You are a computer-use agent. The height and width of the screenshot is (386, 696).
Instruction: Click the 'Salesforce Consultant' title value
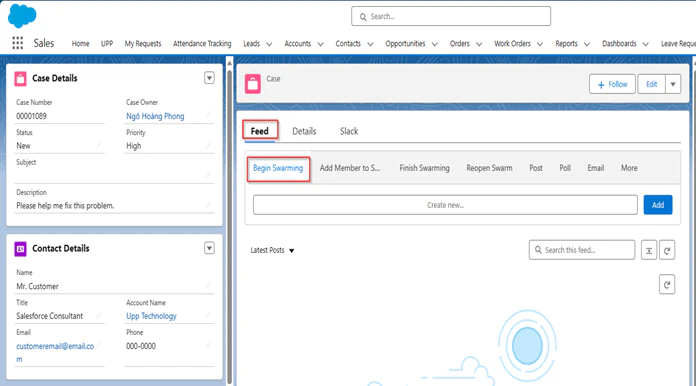click(50, 316)
